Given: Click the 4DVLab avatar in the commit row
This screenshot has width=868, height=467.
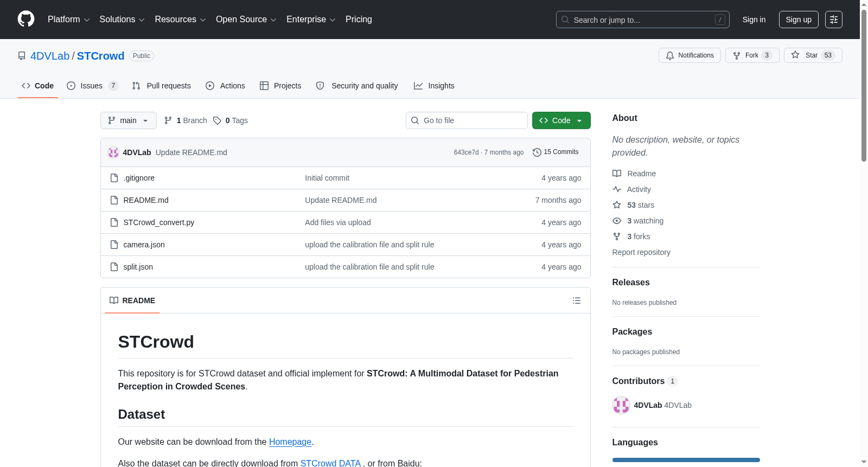Looking at the screenshot, I should [x=113, y=152].
